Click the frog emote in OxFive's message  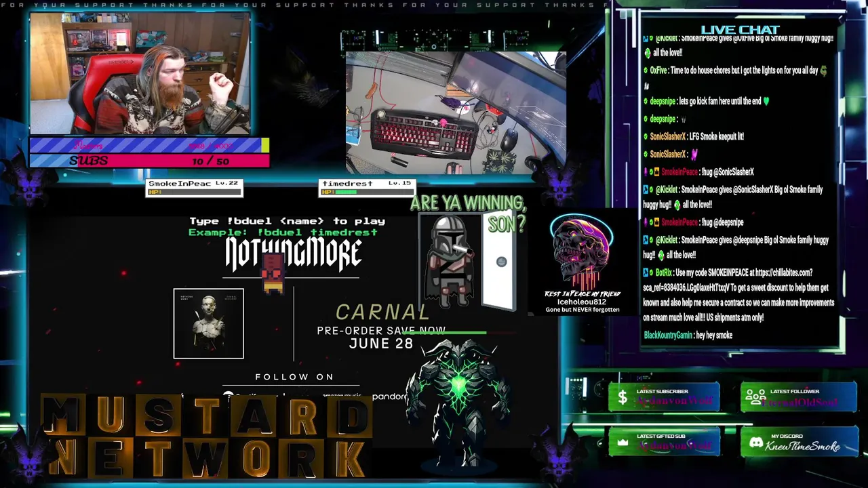click(x=823, y=70)
